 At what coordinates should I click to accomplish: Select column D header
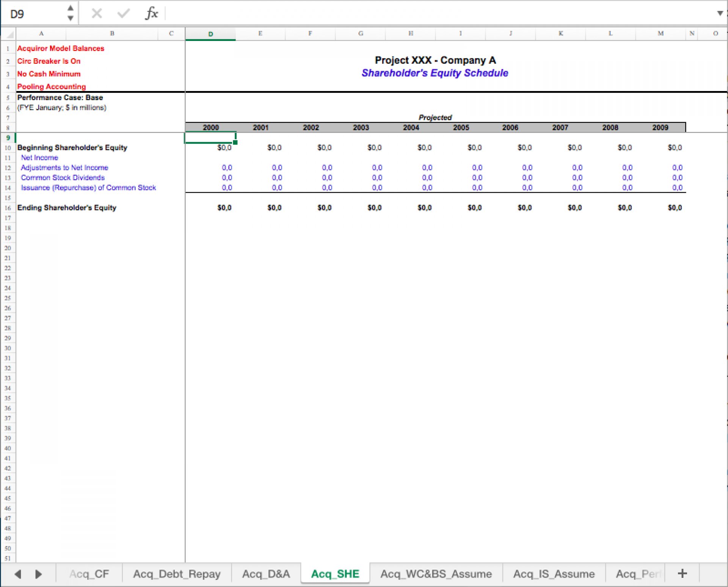(210, 34)
